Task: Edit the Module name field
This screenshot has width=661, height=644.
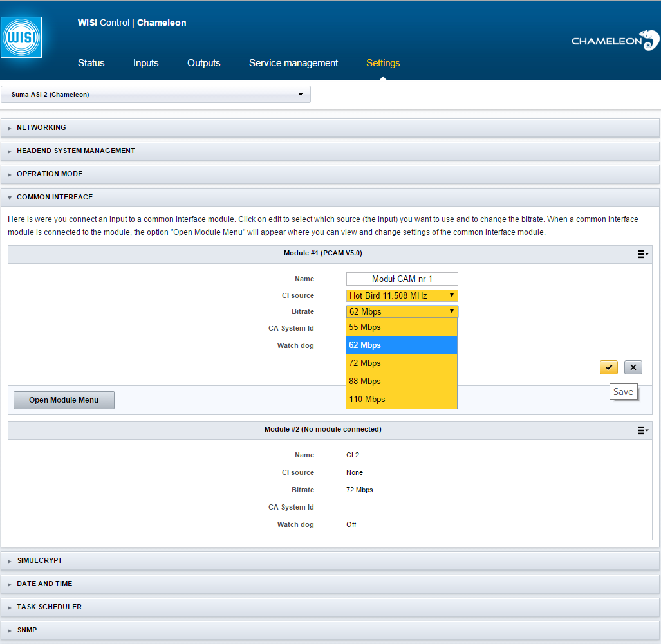Action: tap(402, 279)
